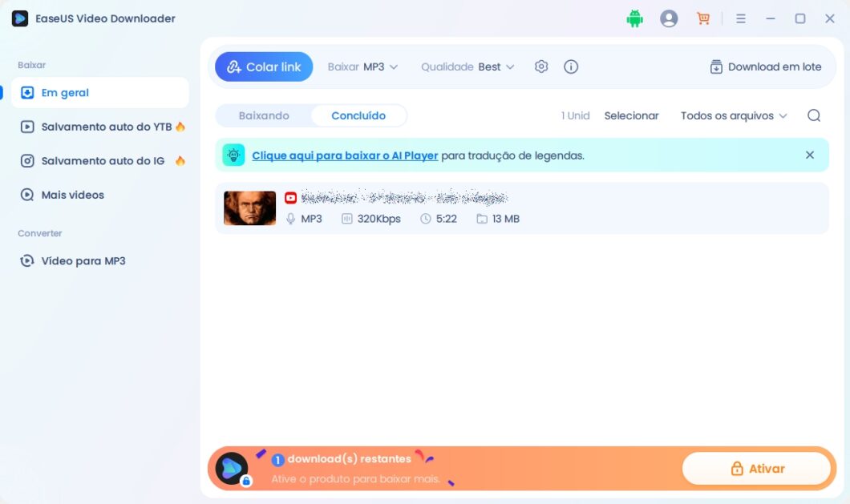Viewport: 850px width, 504px height.
Task: Click the Android download icon in the titlebar
Action: point(635,18)
